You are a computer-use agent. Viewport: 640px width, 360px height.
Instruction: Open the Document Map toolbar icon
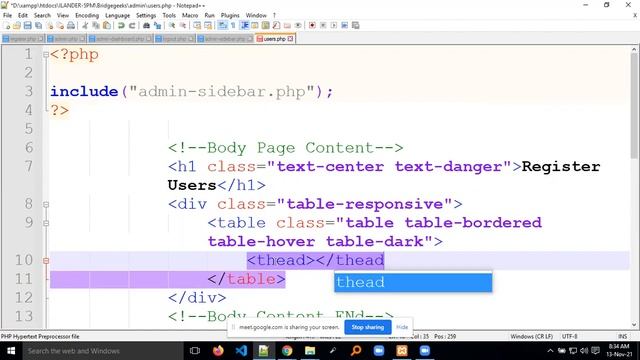[x=266, y=25]
